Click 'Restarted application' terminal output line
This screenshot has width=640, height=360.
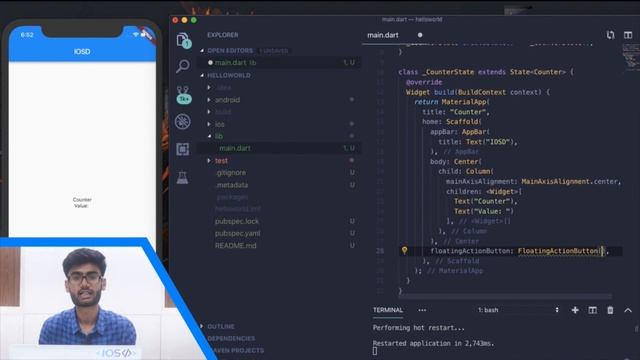click(433, 344)
